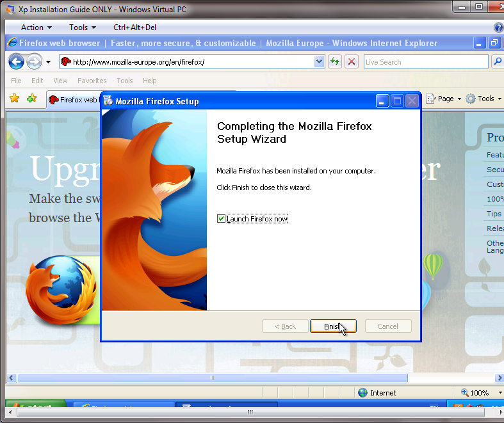Click the IE address bar URL field

pyautogui.click(x=191, y=61)
